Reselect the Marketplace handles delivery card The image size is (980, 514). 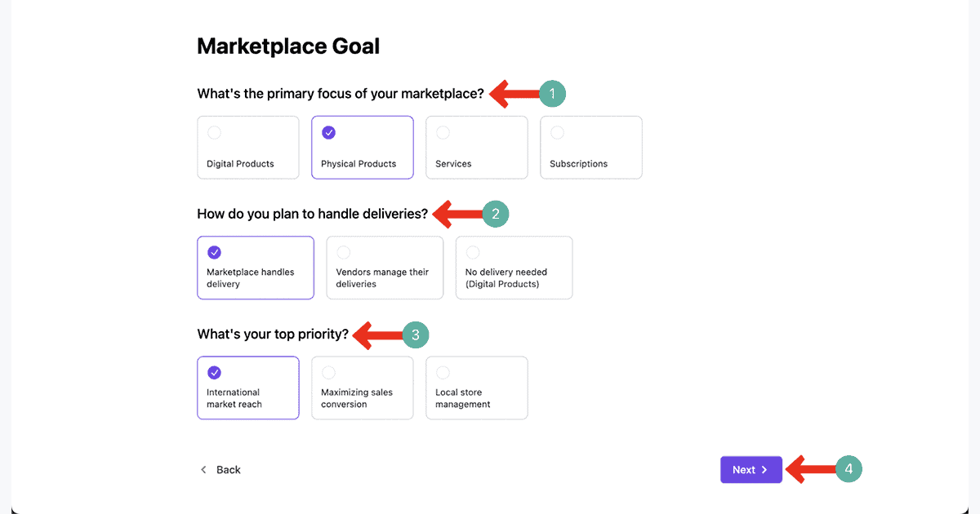coord(255,268)
